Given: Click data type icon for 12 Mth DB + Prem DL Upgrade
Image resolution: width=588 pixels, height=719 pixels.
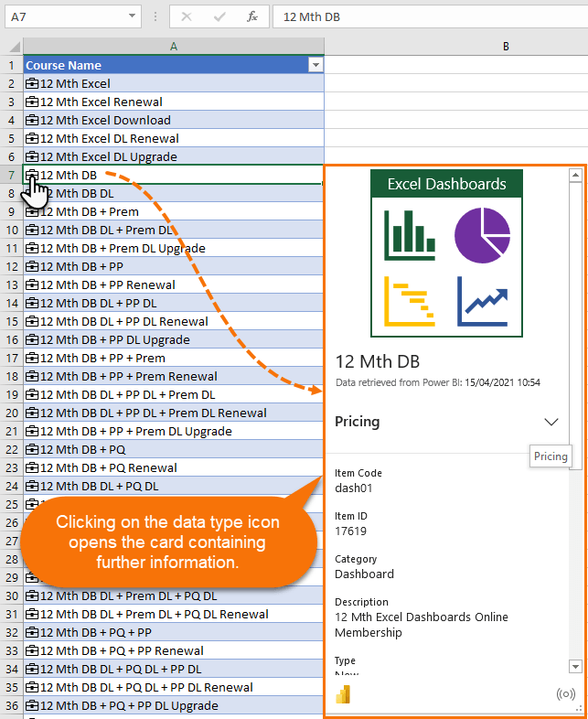Looking at the screenshot, I should pyautogui.click(x=32, y=249).
